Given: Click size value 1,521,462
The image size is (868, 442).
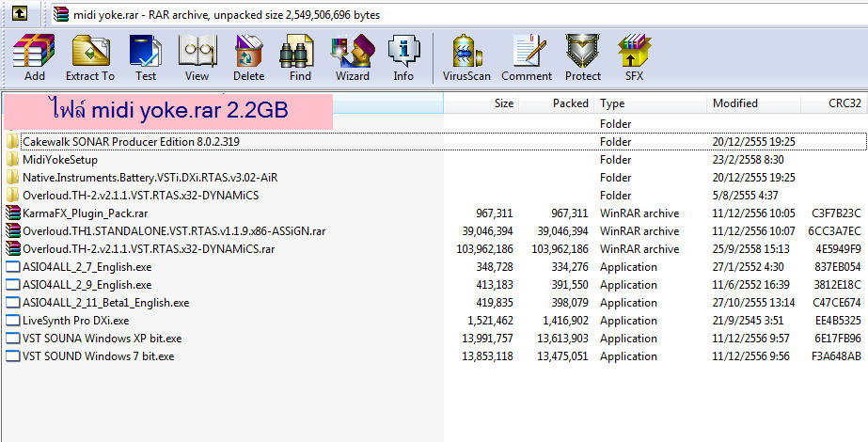Looking at the screenshot, I should (490, 320).
